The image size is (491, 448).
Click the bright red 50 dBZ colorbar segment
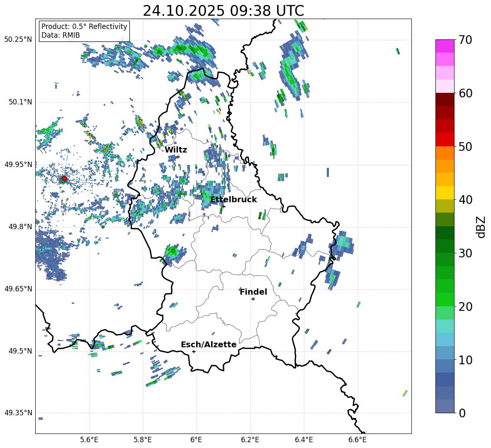(x=445, y=140)
